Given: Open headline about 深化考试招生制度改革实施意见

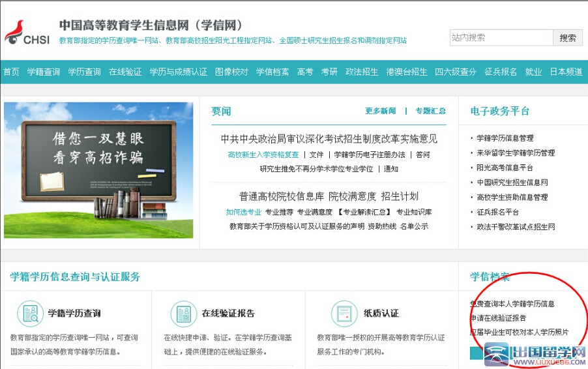Looking at the screenshot, I should pyautogui.click(x=329, y=139).
